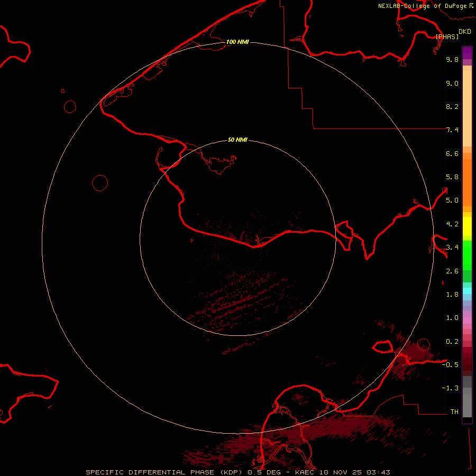Click the 50 NMI range ring label

(237, 140)
